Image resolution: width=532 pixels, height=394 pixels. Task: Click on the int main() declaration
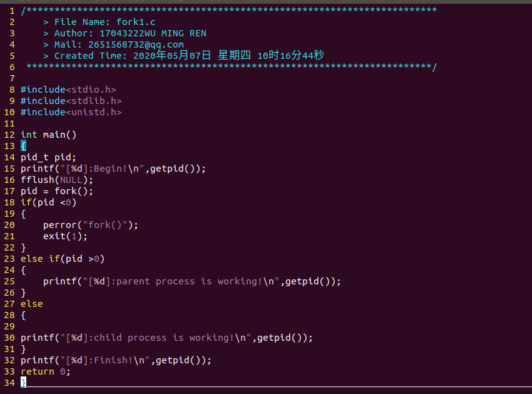pos(48,135)
